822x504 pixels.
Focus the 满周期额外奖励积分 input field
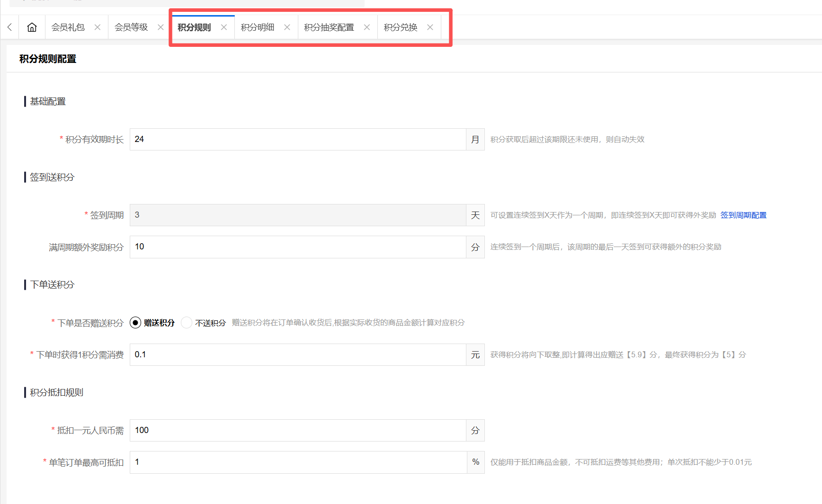tap(297, 247)
